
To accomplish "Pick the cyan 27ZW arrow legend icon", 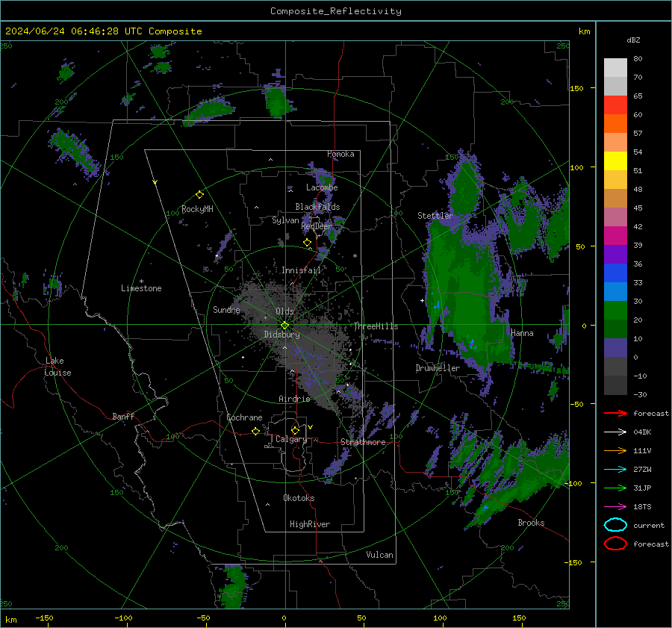I will pyautogui.click(x=615, y=470).
